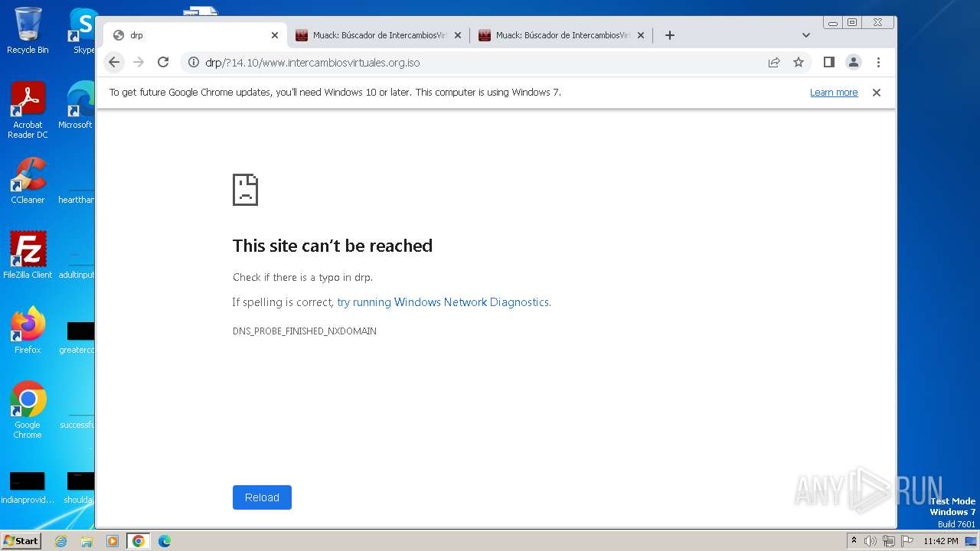View site information icon in address bar

[x=194, y=63]
